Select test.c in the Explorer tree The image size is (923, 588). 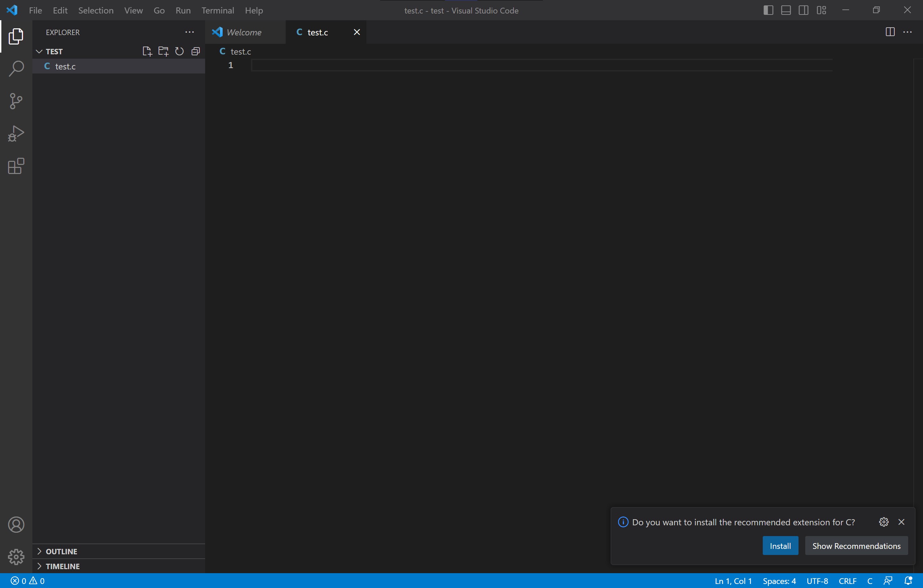119,66
